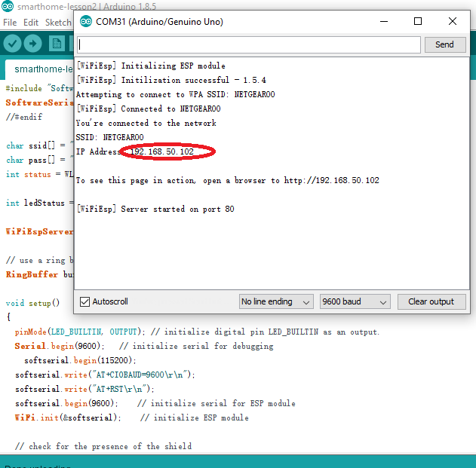This screenshot has height=468, width=476.
Task: Click the pinMode(LED_BUILTIN, OUTPUT) code line
Action: [198, 332]
